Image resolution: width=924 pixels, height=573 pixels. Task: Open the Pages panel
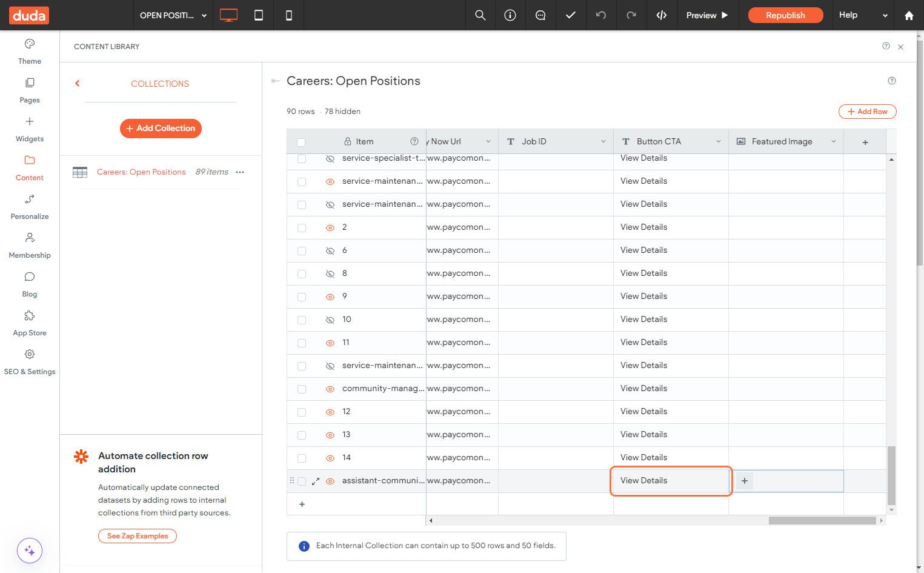pyautogui.click(x=30, y=90)
